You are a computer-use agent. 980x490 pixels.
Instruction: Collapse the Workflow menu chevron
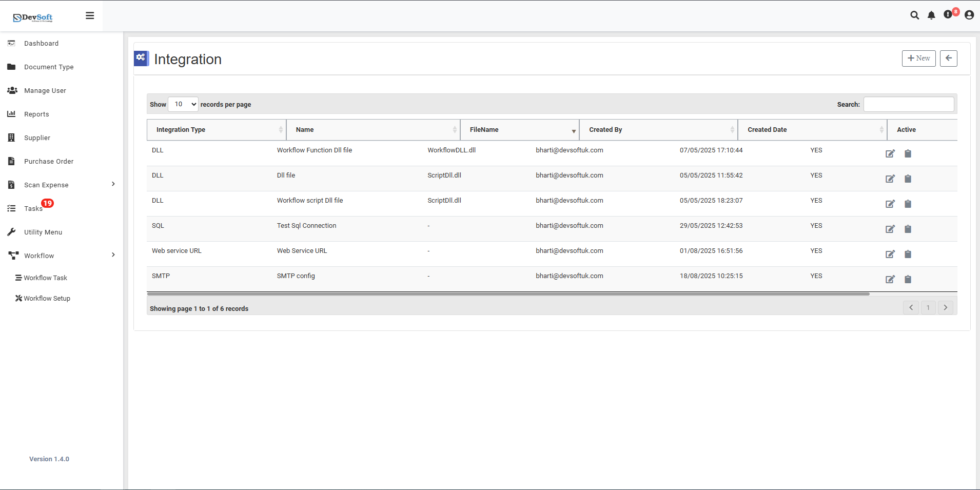coord(113,255)
